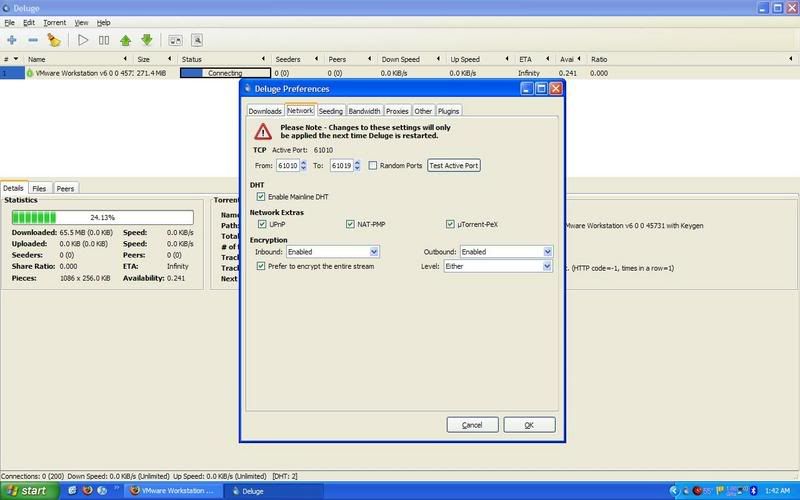Screen dimensions: 800x500
Task: Toggle the NAT-PMP checkbox
Action: click(350, 224)
